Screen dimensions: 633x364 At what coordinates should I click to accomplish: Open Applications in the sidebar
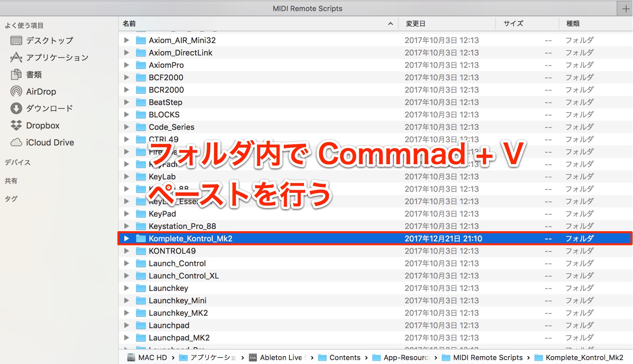click(x=50, y=58)
